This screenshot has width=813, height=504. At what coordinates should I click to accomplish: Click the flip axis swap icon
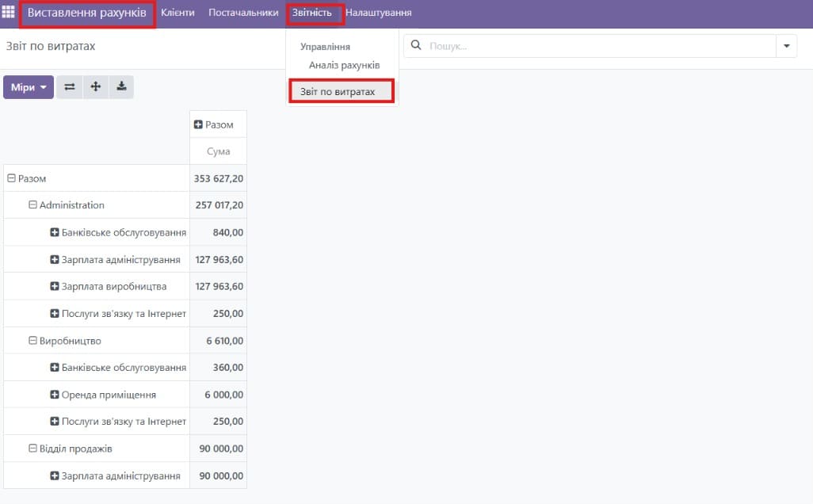pyautogui.click(x=70, y=86)
